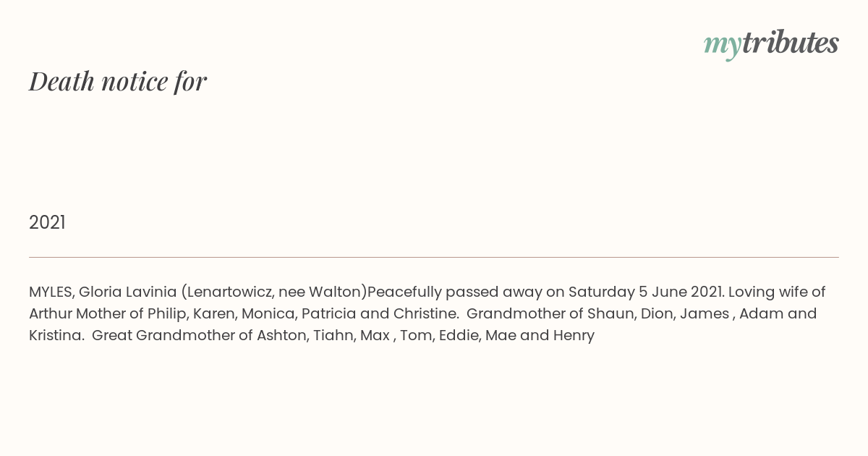Viewport: 868px width, 456px height.
Task: Select the year 2021 below the heading
Action: click(47, 222)
